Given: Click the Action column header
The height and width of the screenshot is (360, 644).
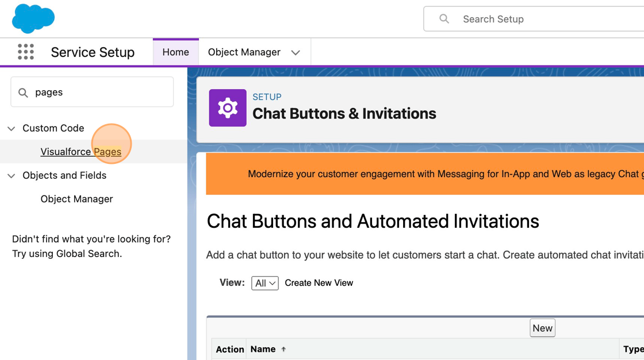Looking at the screenshot, I should (230, 349).
